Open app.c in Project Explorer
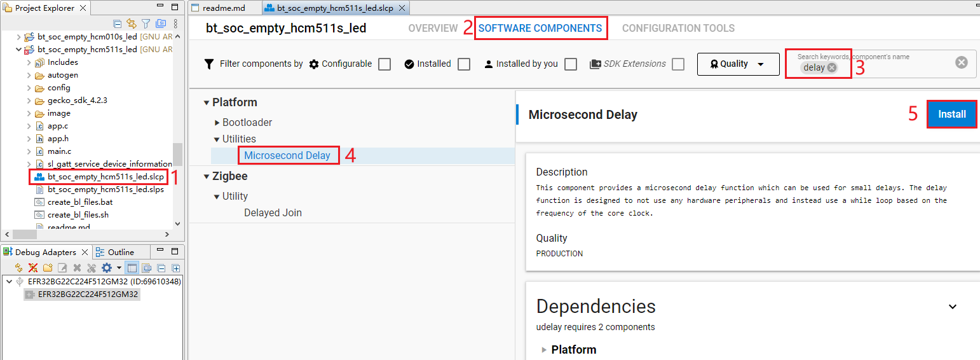Screen dimensions: 980x360 point(57,126)
